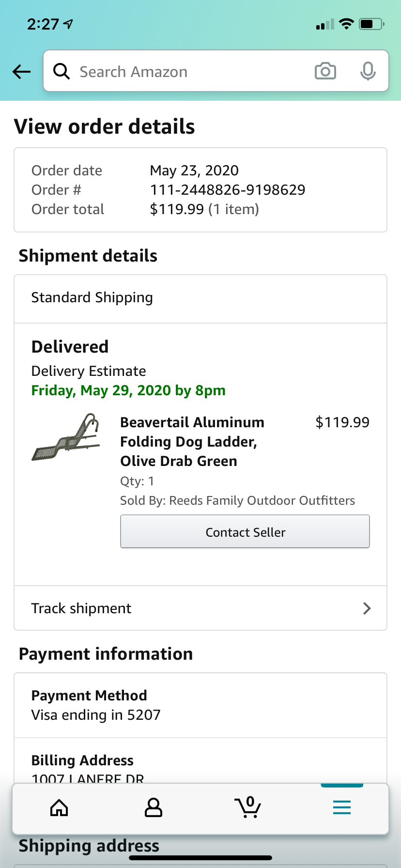Tap the back arrow icon
Image resolution: width=401 pixels, height=868 pixels.
[x=21, y=72]
